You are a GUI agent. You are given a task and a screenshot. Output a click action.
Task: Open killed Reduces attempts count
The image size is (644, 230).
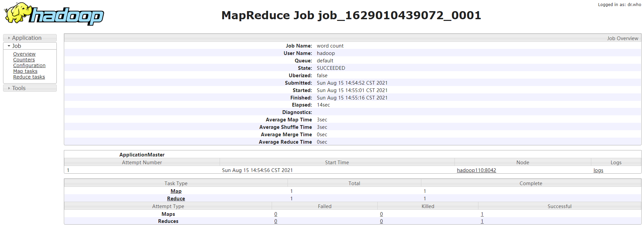pyautogui.click(x=381, y=221)
